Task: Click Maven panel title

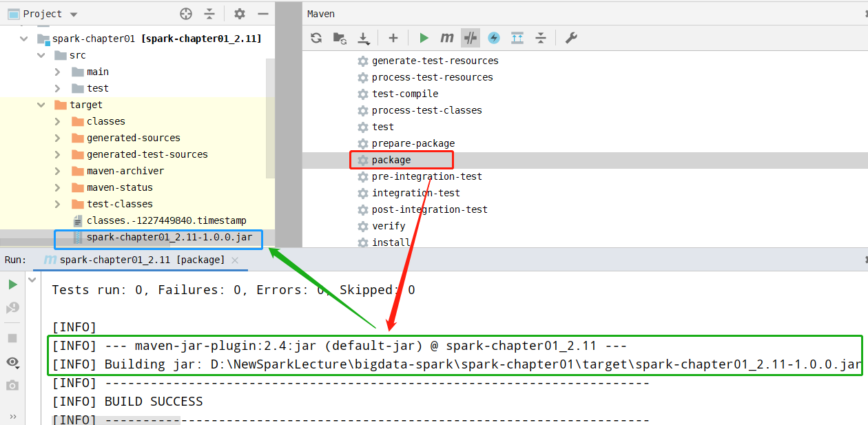Action: (321, 14)
